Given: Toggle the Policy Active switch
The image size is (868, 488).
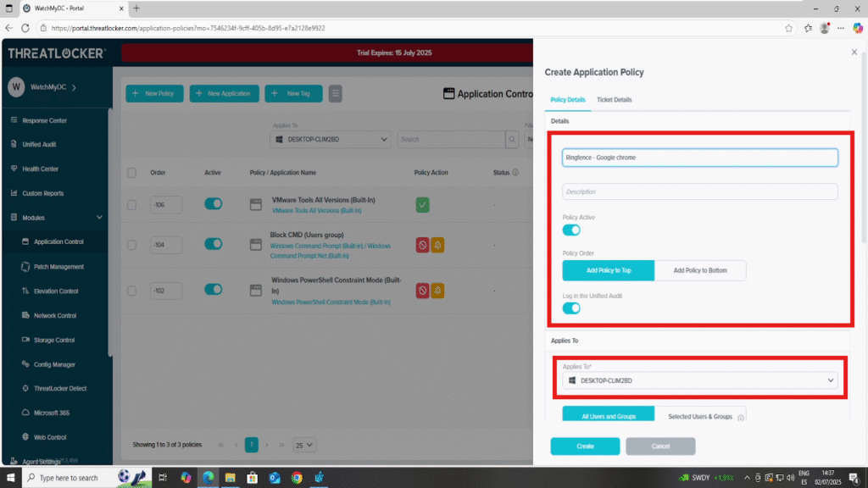Looking at the screenshot, I should [x=571, y=230].
